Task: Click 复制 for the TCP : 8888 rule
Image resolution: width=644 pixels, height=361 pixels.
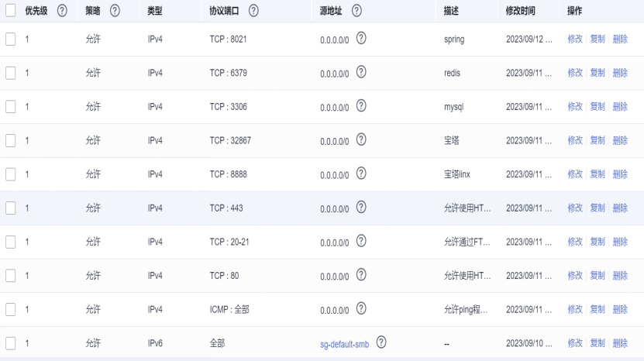Action: [x=598, y=174]
